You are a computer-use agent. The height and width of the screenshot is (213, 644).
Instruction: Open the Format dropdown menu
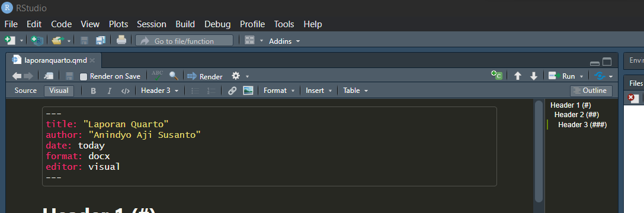click(279, 91)
